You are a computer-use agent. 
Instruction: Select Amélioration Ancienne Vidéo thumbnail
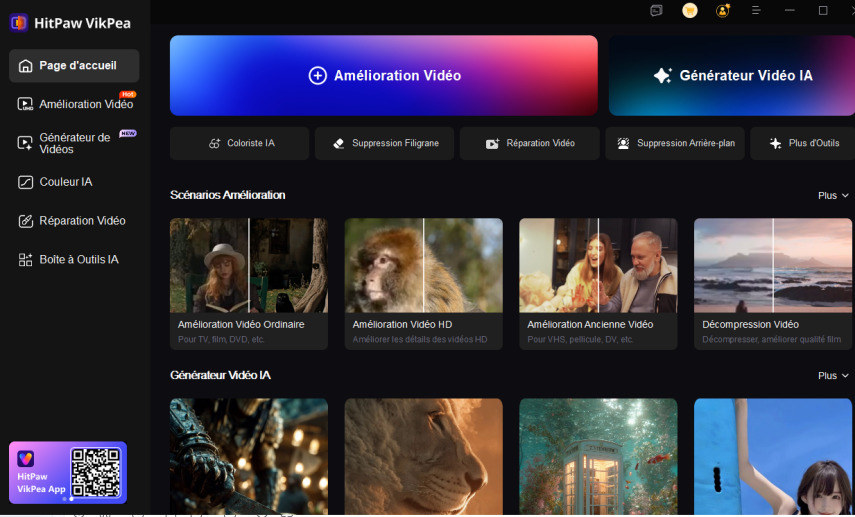point(598,266)
